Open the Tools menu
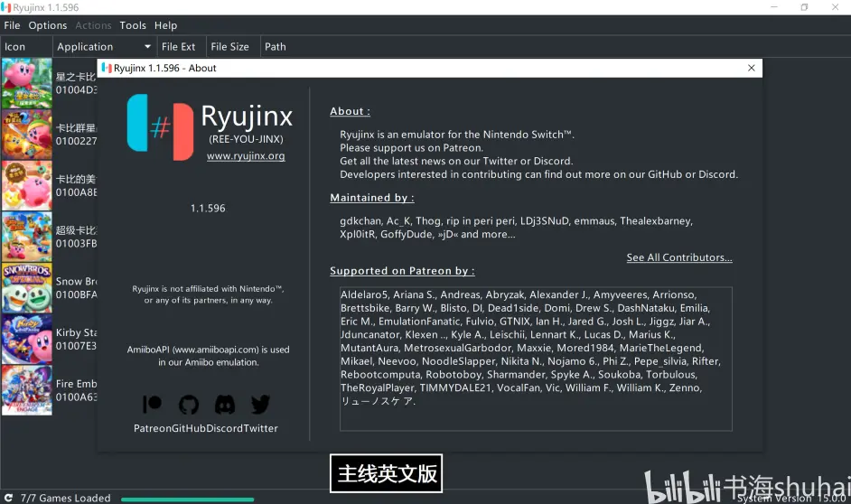Screen dimensions: 851x504 coord(133,25)
